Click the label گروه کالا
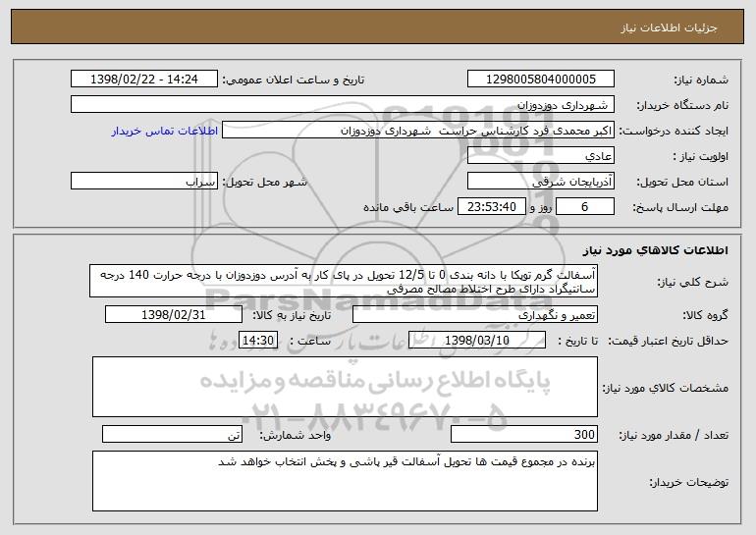 (x=705, y=315)
